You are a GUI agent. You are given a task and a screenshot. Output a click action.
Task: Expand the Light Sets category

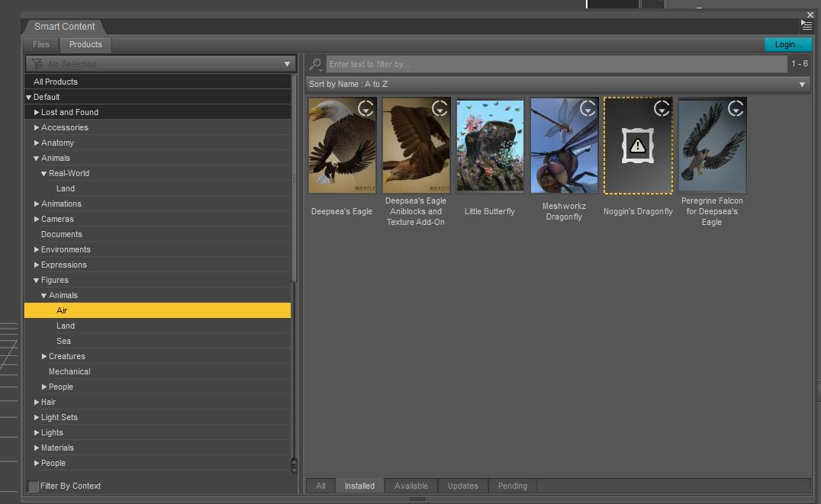point(37,418)
